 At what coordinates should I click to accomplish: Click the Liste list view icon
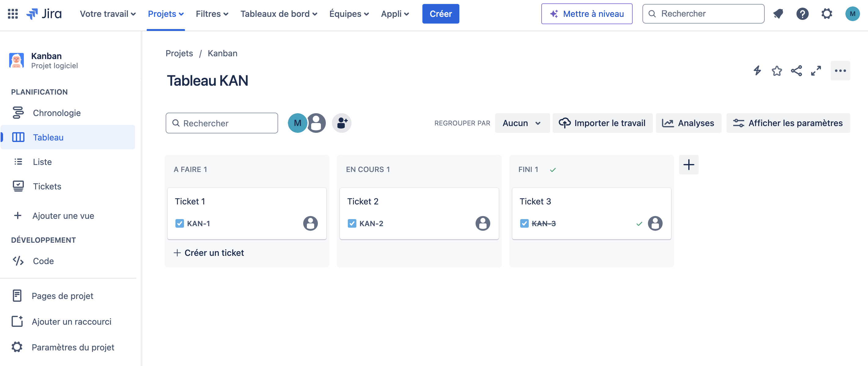(18, 161)
